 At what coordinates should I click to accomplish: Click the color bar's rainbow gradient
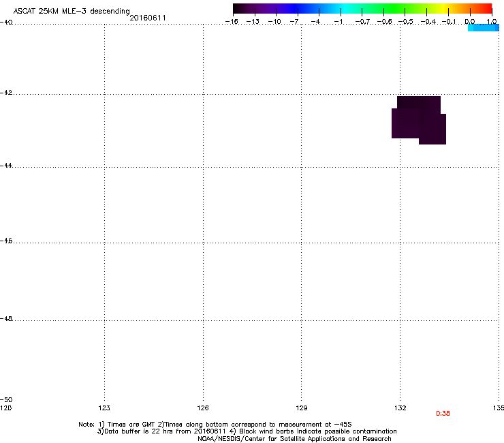point(362,8)
